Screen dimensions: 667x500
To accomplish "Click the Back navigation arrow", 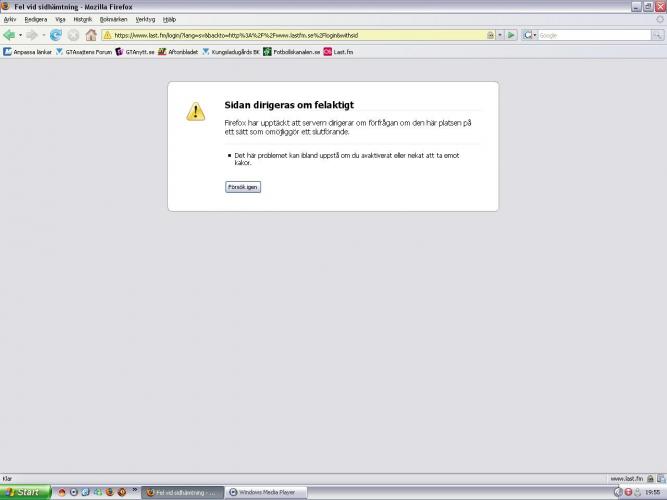I will click(x=9, y=35).
